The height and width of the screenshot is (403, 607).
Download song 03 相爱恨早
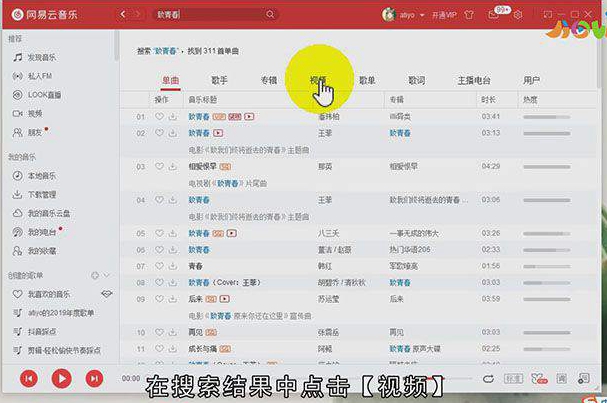click(x=173, y=166)
